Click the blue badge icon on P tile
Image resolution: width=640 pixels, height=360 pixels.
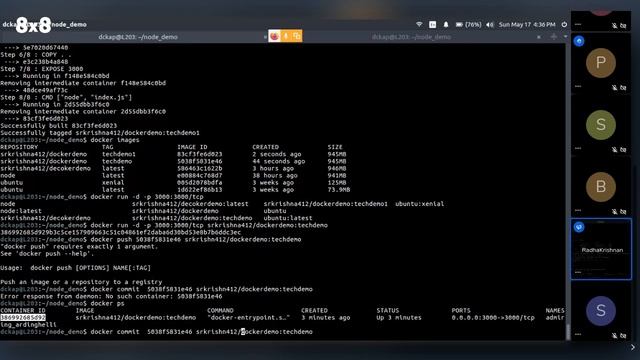579,41
